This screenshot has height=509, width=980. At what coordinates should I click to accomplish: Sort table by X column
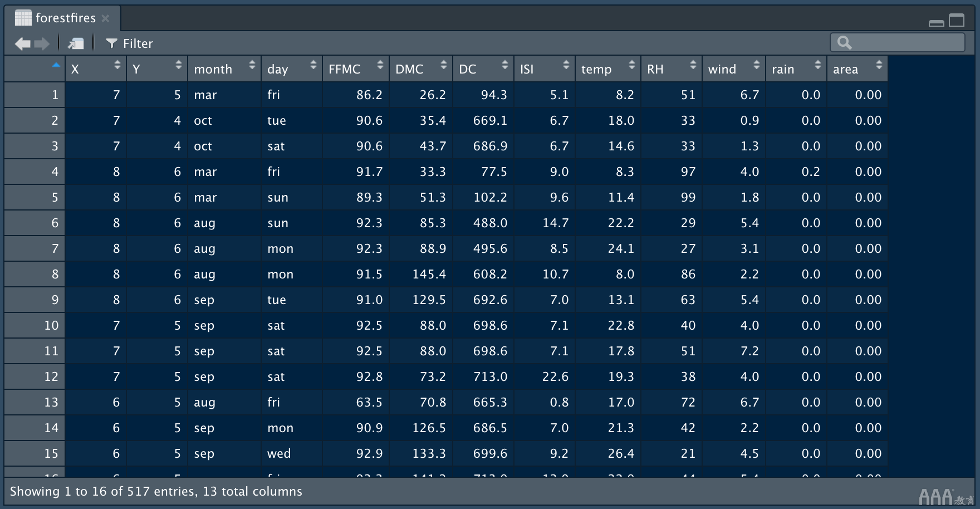point(96,69)
